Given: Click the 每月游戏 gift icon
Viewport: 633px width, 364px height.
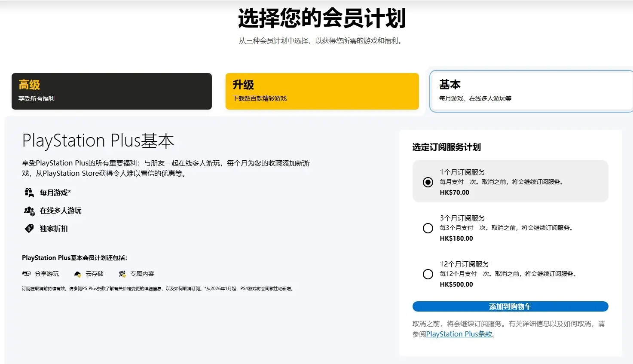Looking at the screenshot, I should [29, 193].
